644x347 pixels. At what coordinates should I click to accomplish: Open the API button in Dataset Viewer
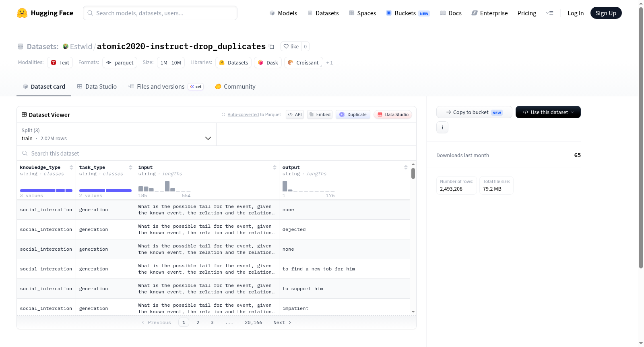tap(295, 114)
